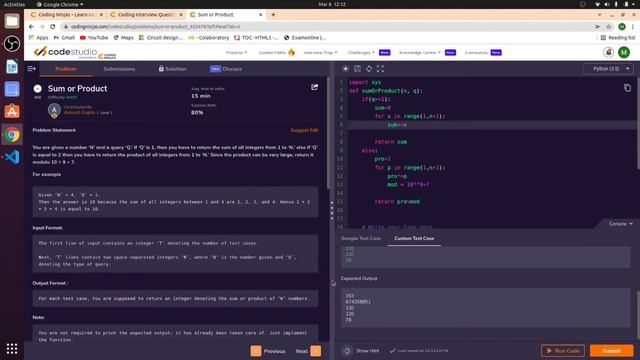The width and height of the screenshot is (640, 360).
Task: Switch to the Coding Ninjas browser tab
Action: (66, 14)
